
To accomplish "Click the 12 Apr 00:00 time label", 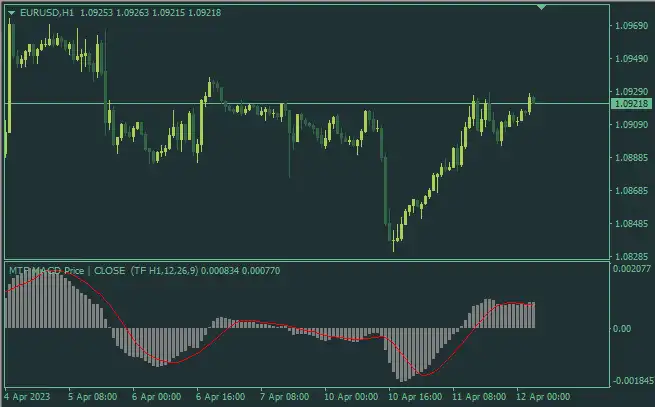I will click(543, 396).
